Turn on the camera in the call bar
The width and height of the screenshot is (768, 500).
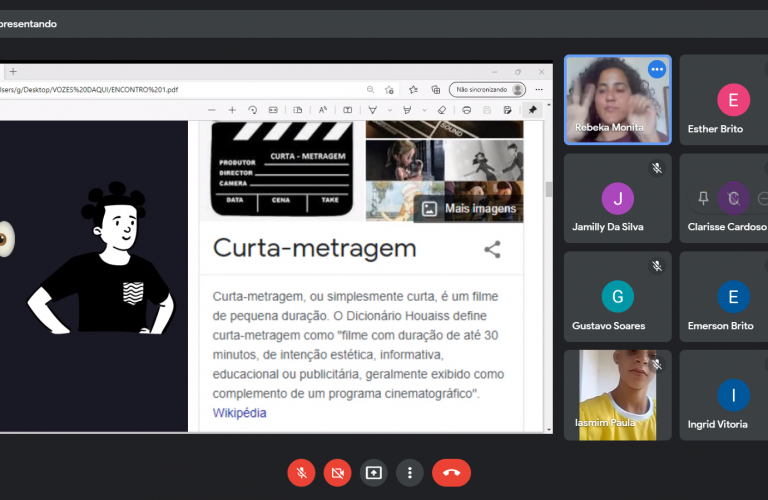pyautogui.click(x=337, y=472)
